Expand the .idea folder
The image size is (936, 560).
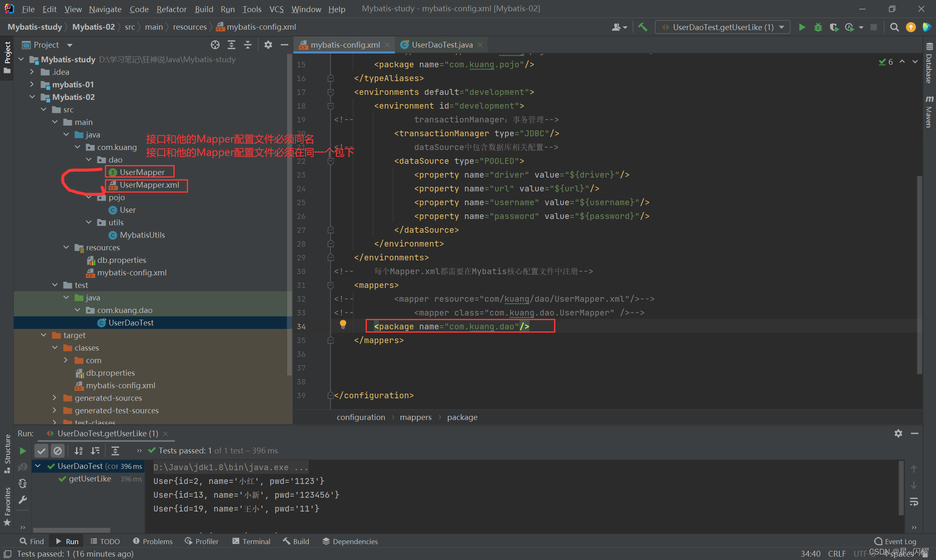tap(32, 72)
